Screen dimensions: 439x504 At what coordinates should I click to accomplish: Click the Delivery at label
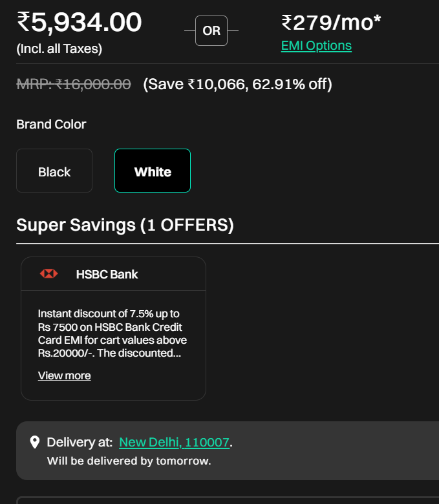click(x=79, y=443)
